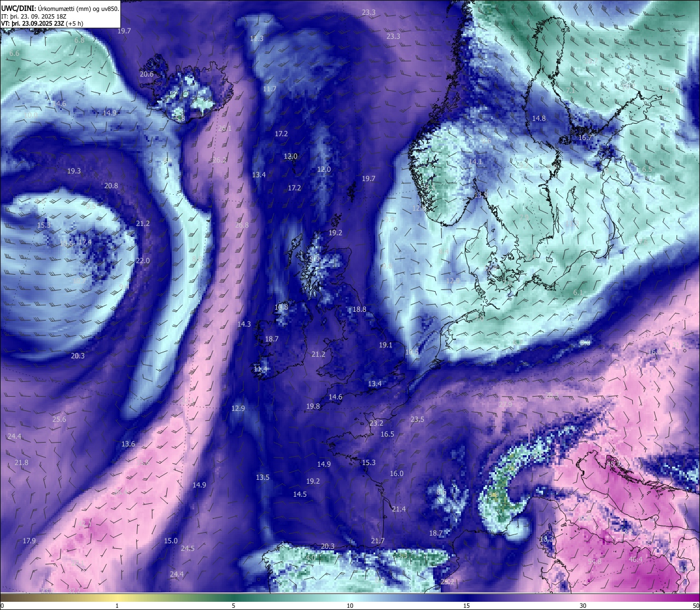Click the 16.7 value label
This screenshot has width=700, height=610.
tap(585, 138)
